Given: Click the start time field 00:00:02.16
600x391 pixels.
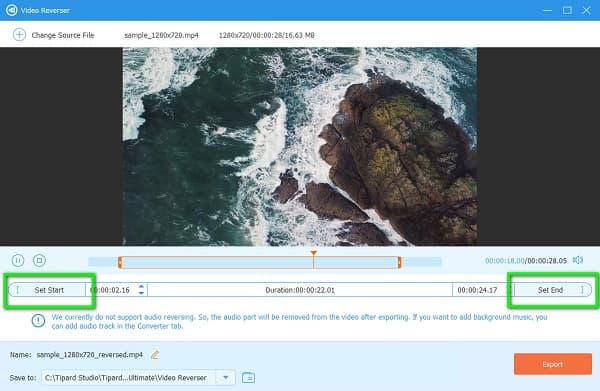Looking at the screenshot, I should coord(112,290).
